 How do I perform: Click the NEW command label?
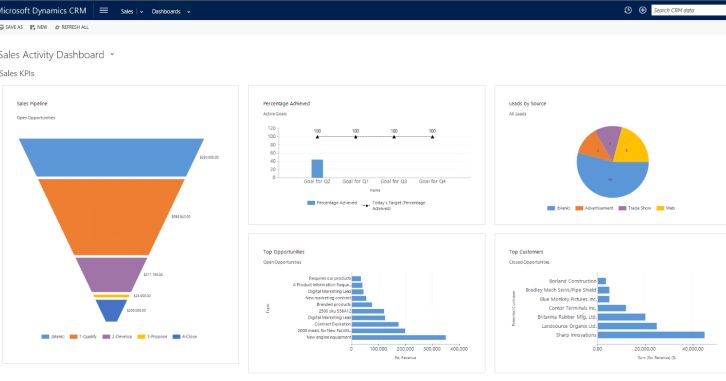pos(42,27)
